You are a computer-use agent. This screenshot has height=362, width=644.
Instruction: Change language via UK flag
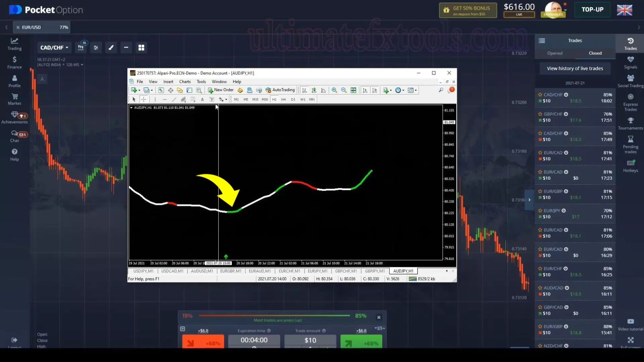pyautogui.click(x=625, y=10)
